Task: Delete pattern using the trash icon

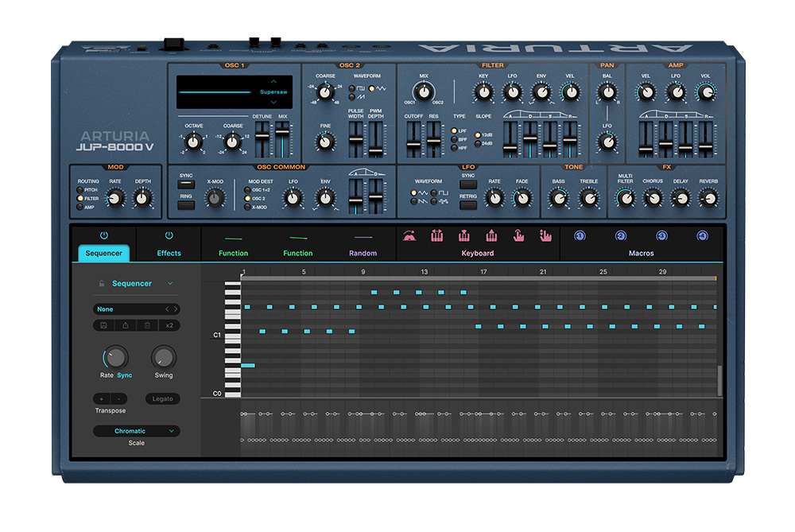Action: 147,325
